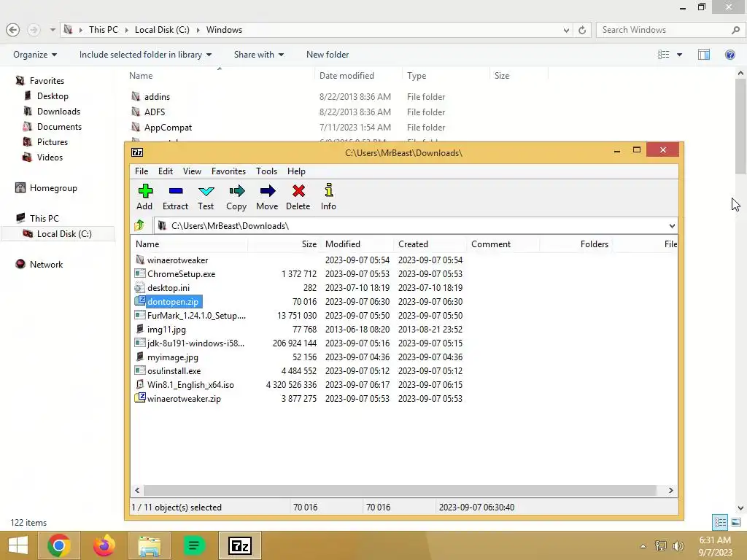This screenshot has height=560, width=747.
Task: Open the view options dropdown arrow
Action: (x=679, y=55)
